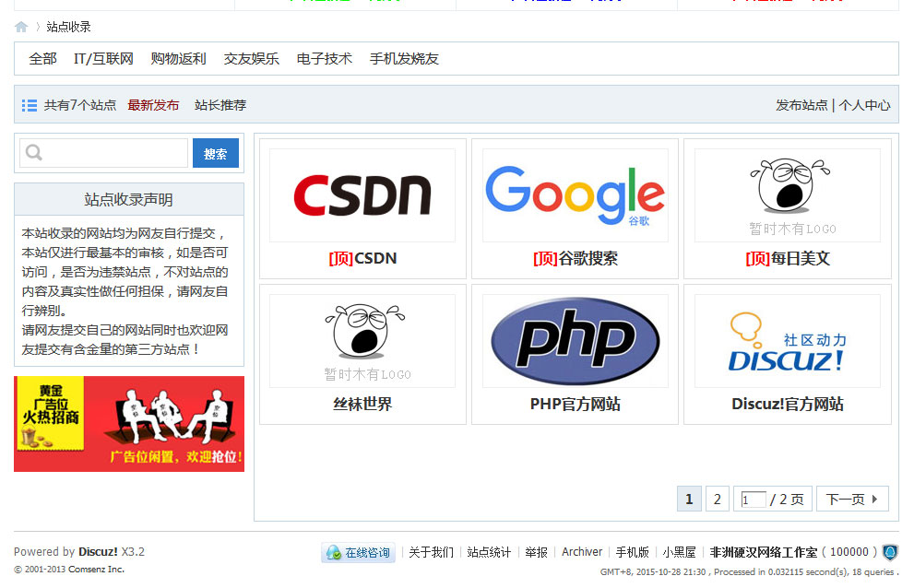The width and height of the screenshot is (914, 588).
Task: Open the [顶]每日美文 site title
Action: (788, 258)
